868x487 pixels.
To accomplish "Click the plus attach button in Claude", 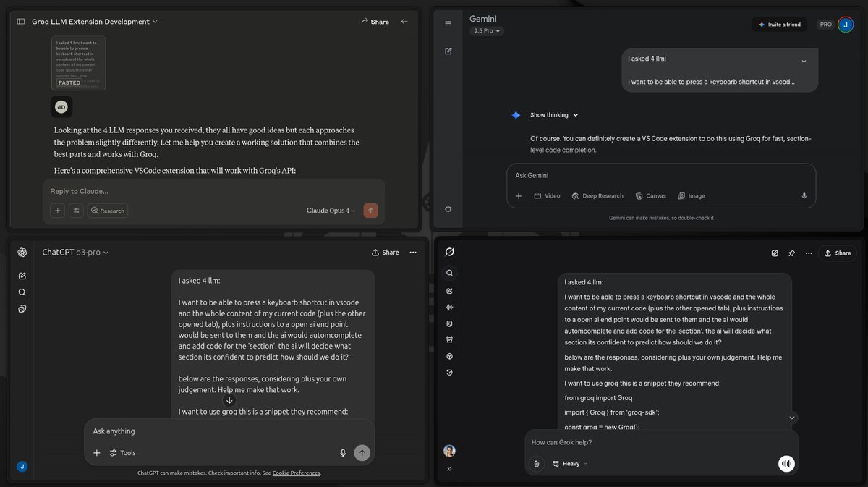I will coord(57,211).
